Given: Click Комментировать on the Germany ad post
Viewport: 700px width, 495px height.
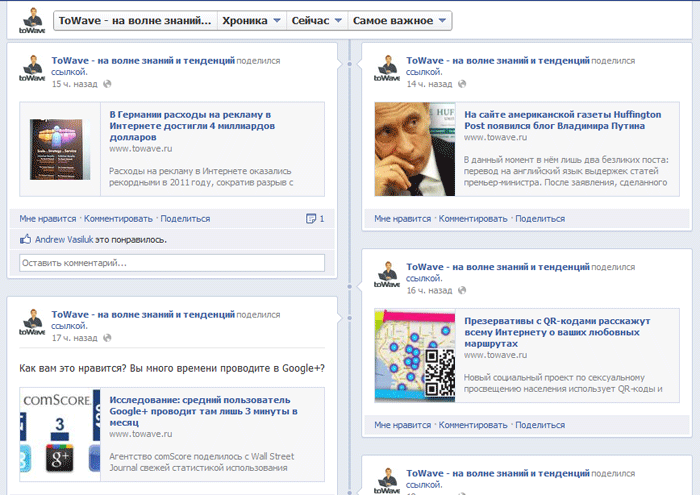Looking at the screenshot, I should pos(118,219).
